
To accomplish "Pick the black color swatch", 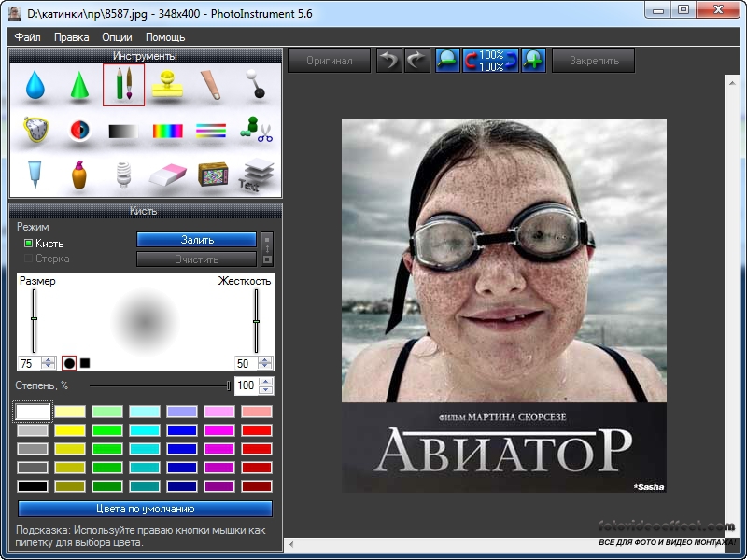I will [33, 486].
